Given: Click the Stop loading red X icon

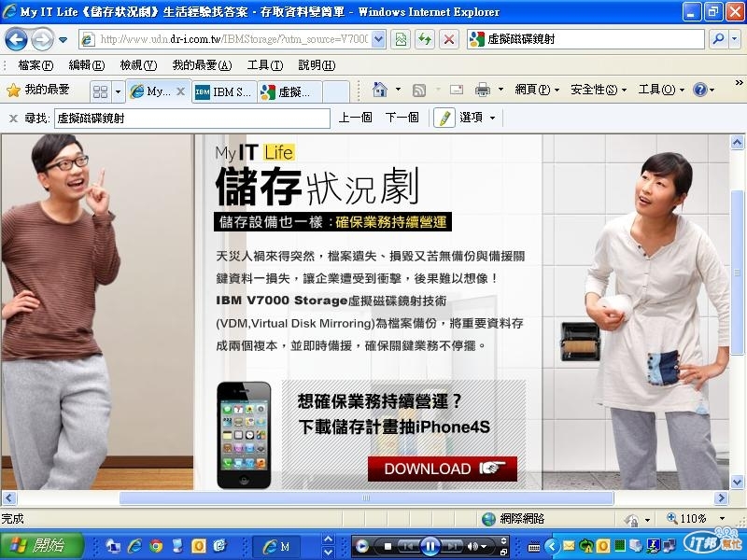Looking at the screenshot, I should pyautogui.click(x=448, y=39).
